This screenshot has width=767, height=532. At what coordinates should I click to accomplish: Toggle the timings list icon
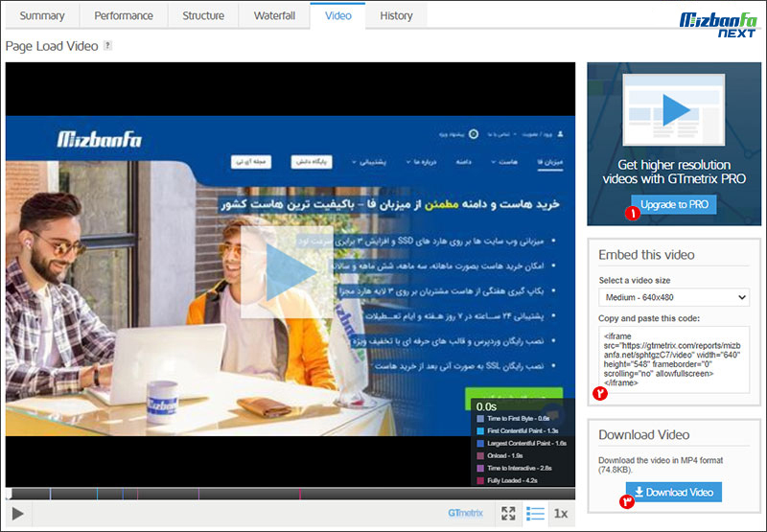click(x=535, y=514)
